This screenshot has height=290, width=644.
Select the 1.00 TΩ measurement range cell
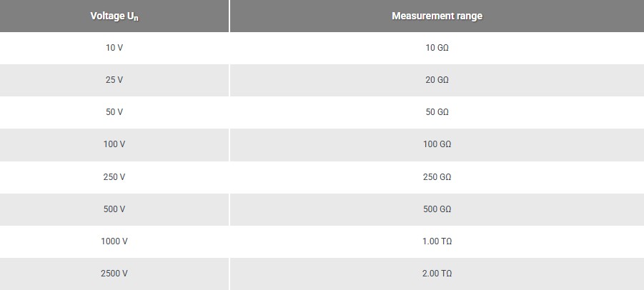point(437,241)
